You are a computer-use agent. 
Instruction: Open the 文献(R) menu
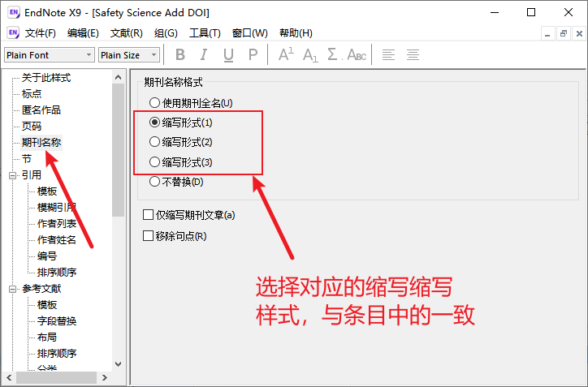[x=127, y=33]
